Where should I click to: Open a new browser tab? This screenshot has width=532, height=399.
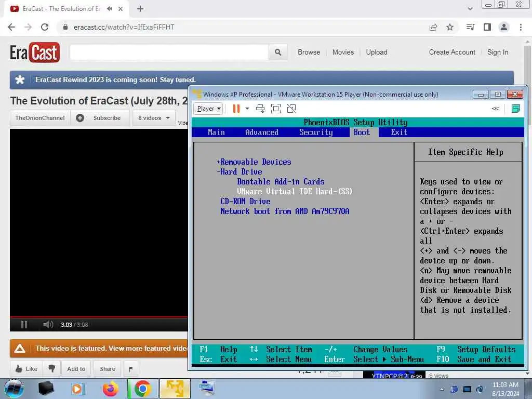coord(140,9)
